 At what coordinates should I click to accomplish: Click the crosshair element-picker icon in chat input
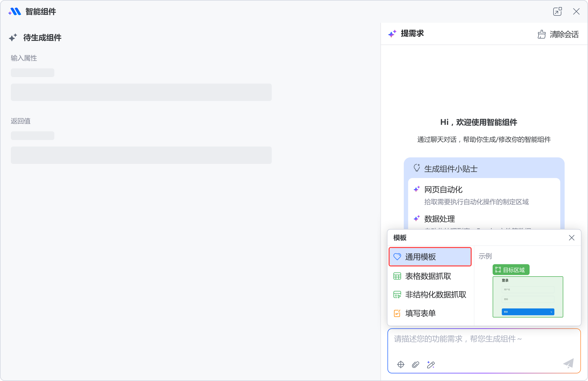(x=401, y=365)
